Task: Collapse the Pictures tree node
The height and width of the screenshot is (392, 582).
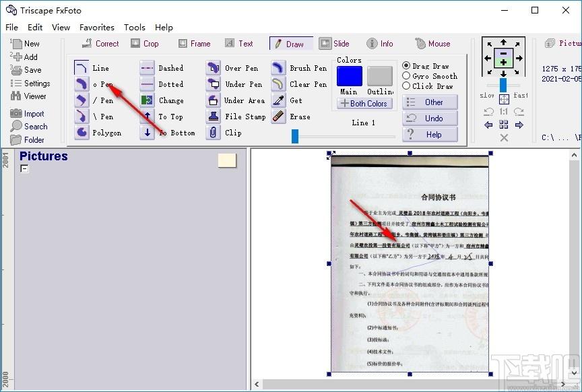Action: click(24, 169)
